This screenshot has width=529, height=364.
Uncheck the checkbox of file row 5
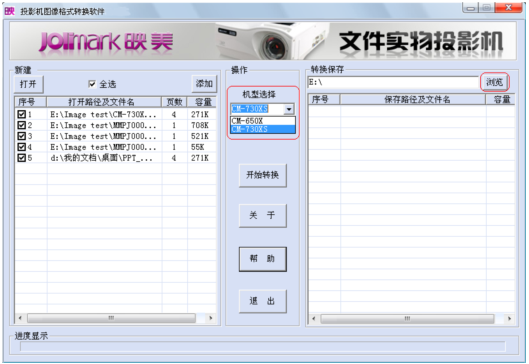(21, 158)
